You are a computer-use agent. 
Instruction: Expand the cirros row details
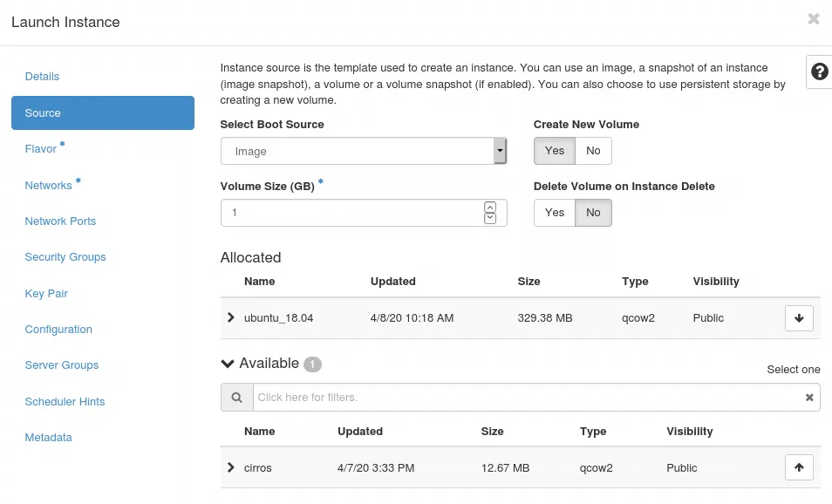click(x=231, y=467)
